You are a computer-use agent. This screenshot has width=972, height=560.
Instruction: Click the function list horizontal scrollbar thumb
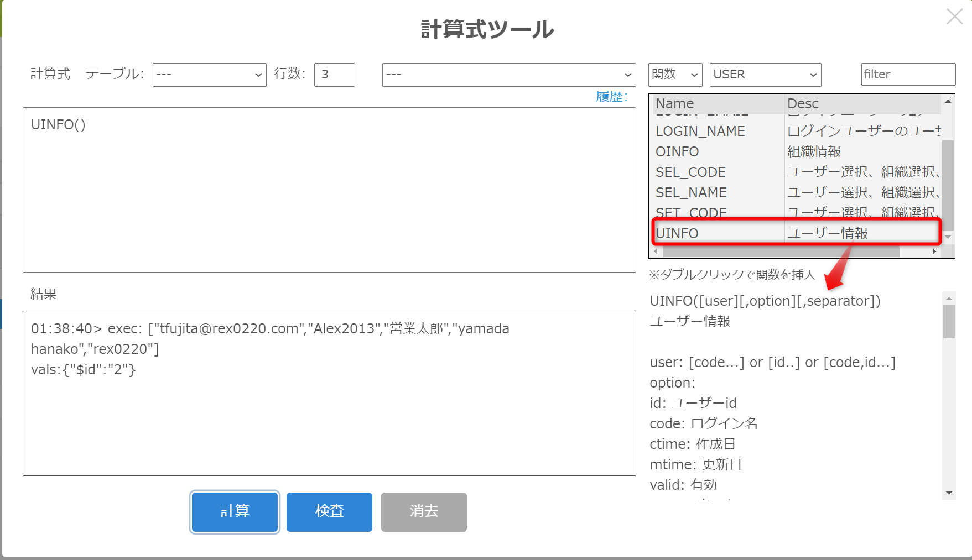point(781,252)
